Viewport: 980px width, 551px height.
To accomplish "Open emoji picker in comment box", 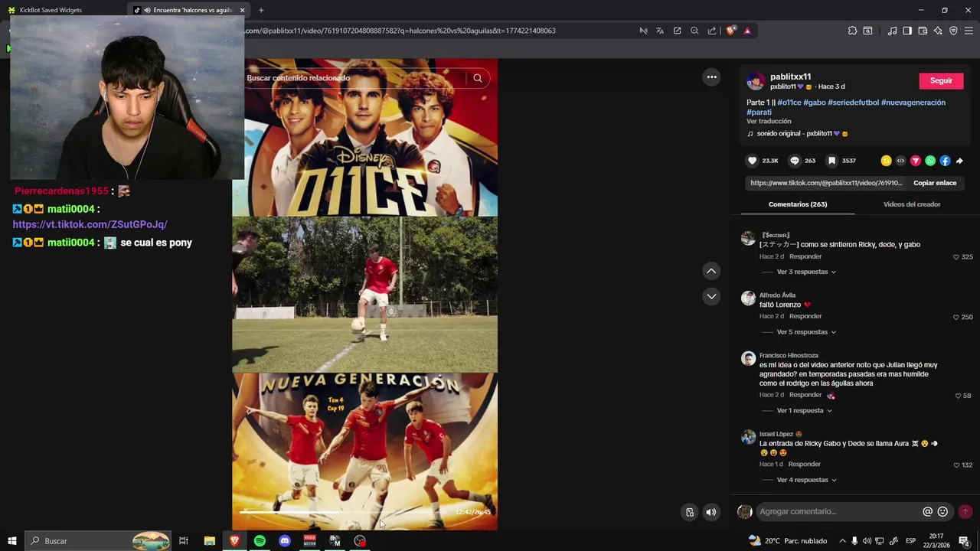I will (942, 512).
